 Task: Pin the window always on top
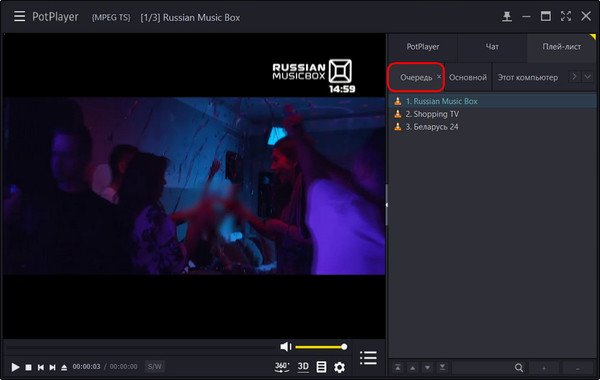tap(507, 16)
